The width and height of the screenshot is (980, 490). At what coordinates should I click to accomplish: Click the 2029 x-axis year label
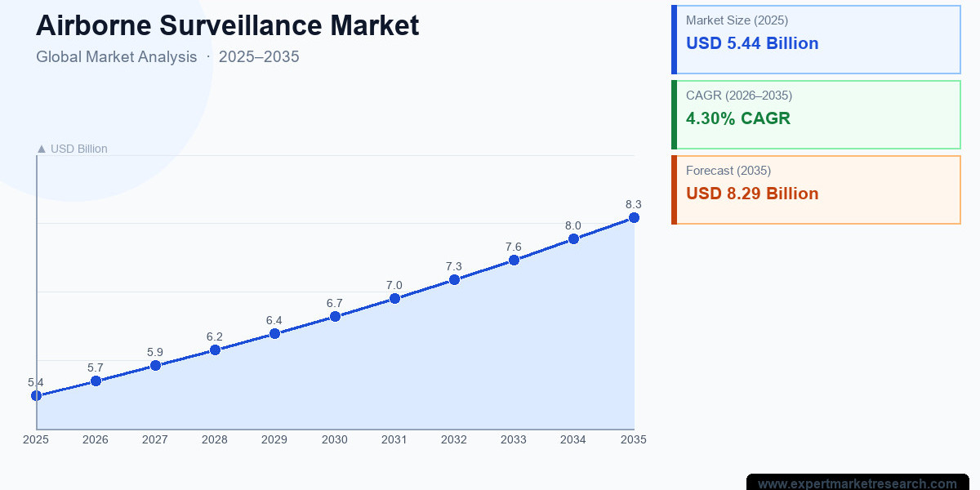click(x=274, y=439)
